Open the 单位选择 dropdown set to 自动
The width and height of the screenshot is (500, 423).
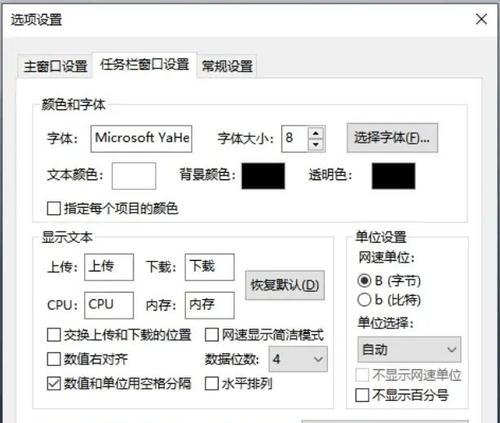[409, 349]
